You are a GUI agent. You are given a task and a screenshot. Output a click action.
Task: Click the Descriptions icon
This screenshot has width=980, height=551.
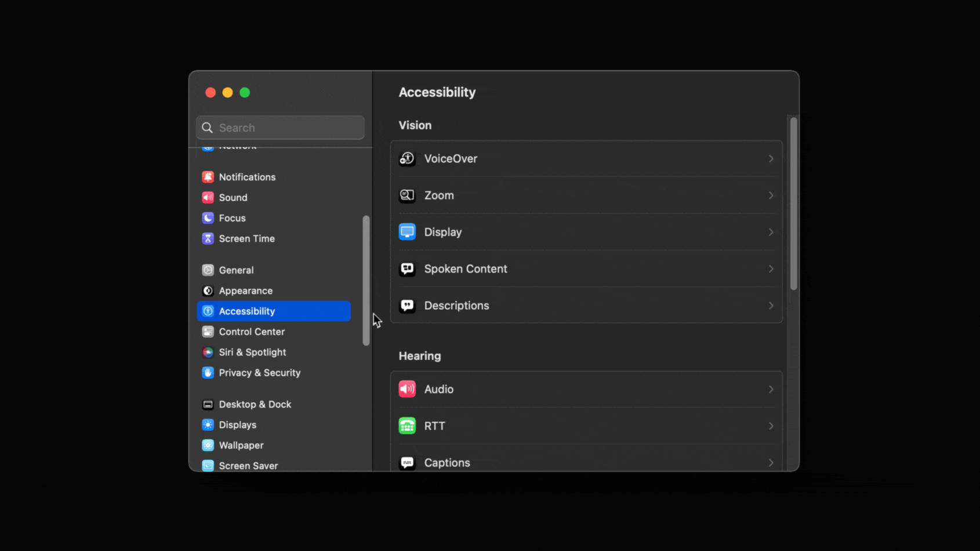(407, 306)
